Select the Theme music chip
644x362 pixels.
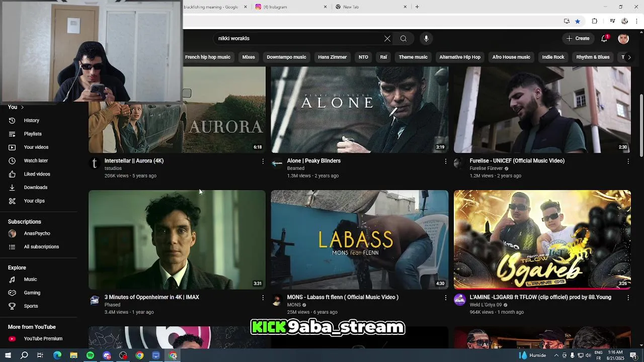pos(413,57)
